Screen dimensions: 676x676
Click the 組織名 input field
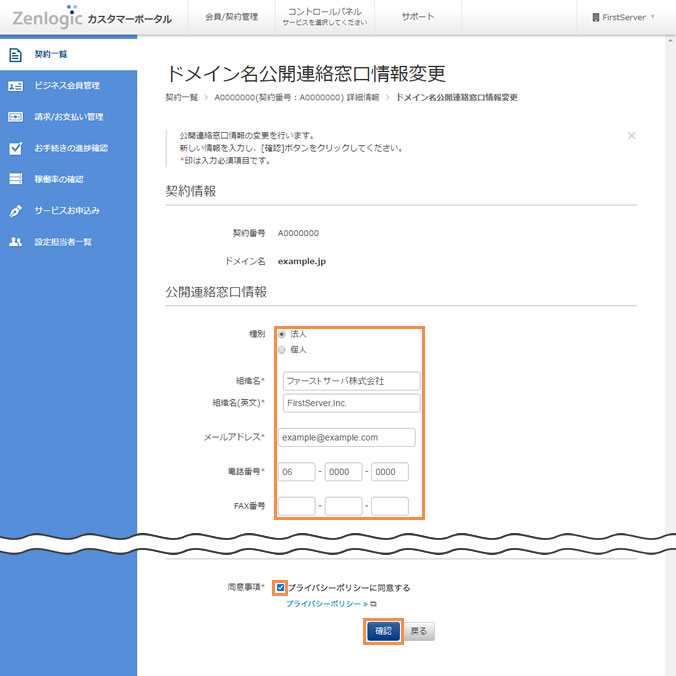[x=351, y=381]
